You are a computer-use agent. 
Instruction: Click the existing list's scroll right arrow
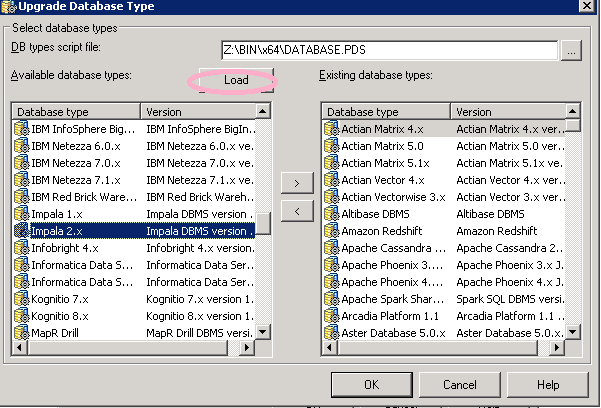point(557,347)
